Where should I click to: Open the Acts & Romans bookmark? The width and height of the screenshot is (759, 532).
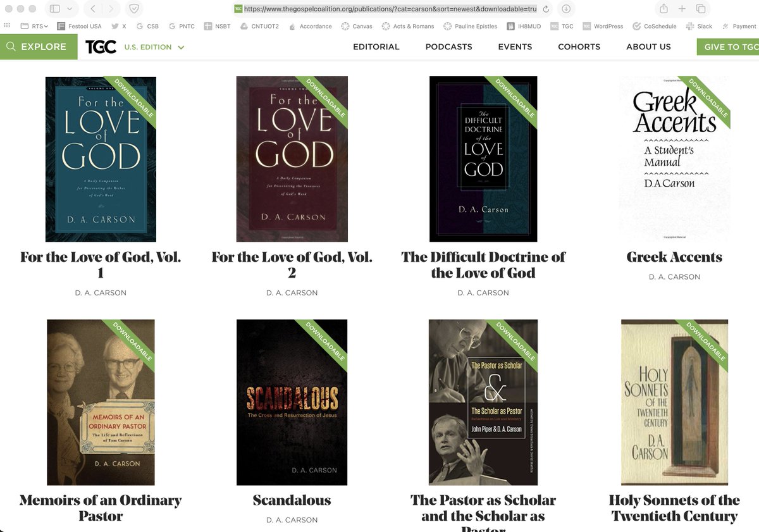pyautogui.click(x=408, y=26)
